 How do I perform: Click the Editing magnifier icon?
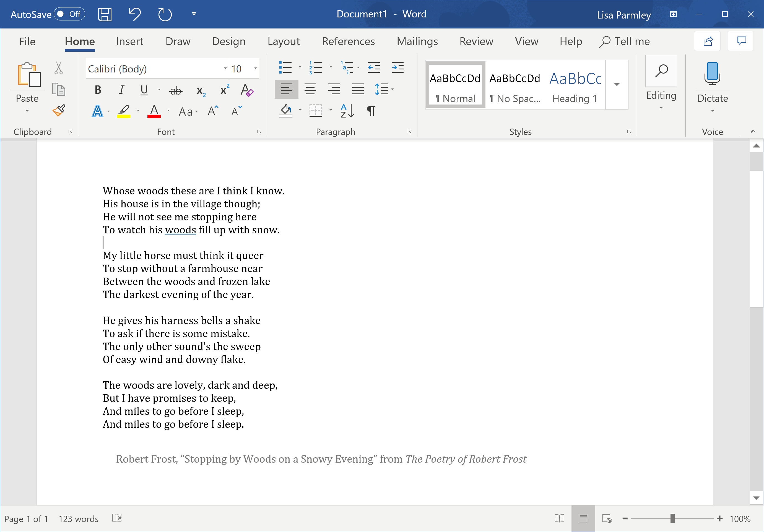(661, 71)
